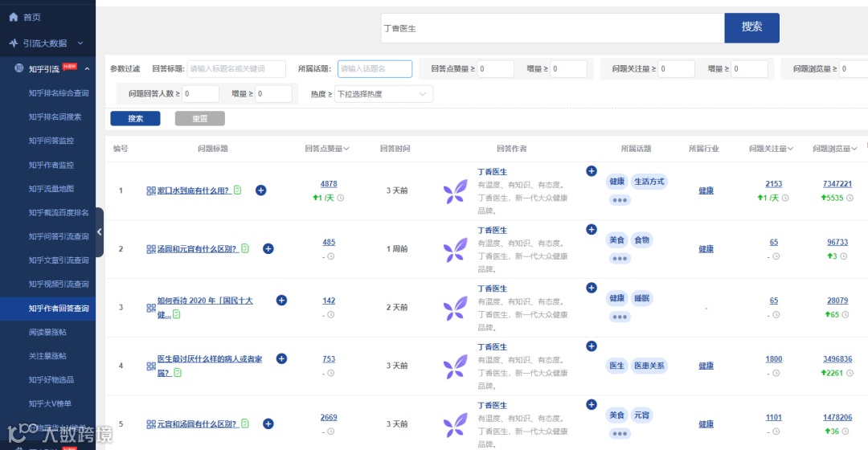Open 知乎流量地图 menu item
This screenshot has height=450, width=868.
51,189
